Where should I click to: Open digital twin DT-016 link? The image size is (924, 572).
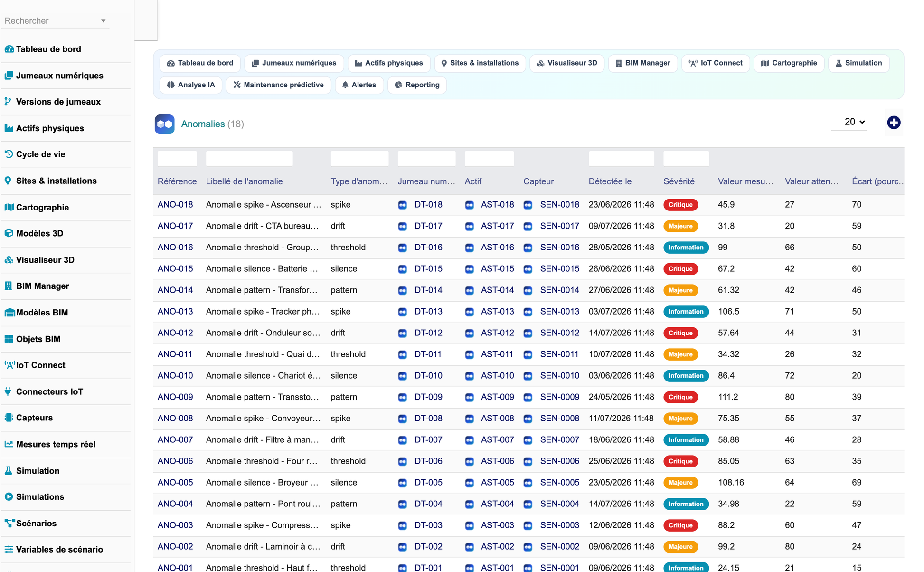(x=428, y=248)
